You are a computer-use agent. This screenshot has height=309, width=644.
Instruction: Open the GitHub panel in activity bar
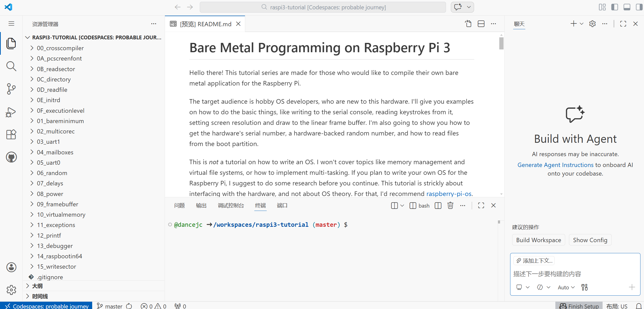point(11,157)
